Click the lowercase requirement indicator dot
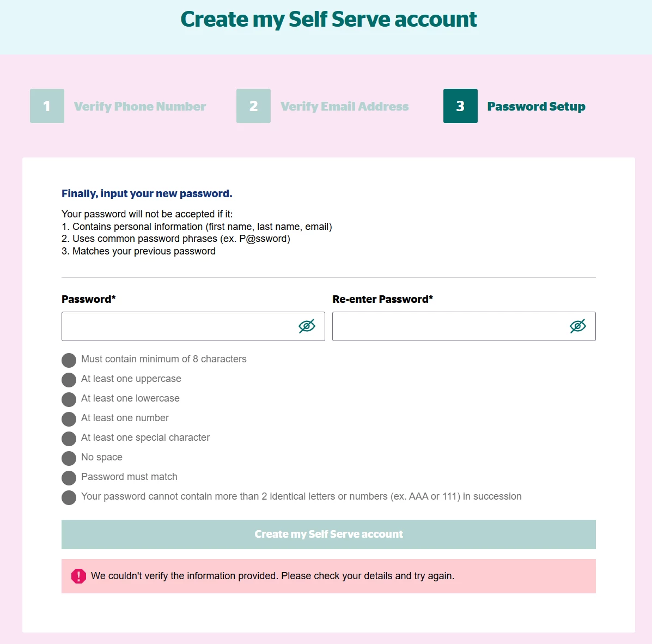This screenshot has height=644, width=652. click(69, 399)
